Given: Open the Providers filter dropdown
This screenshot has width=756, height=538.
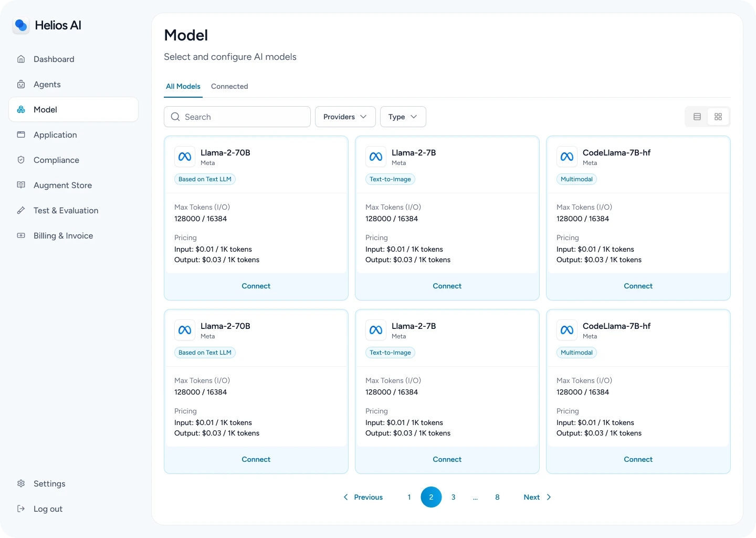Looking at the screenshot, I should (x=345, y=117).
